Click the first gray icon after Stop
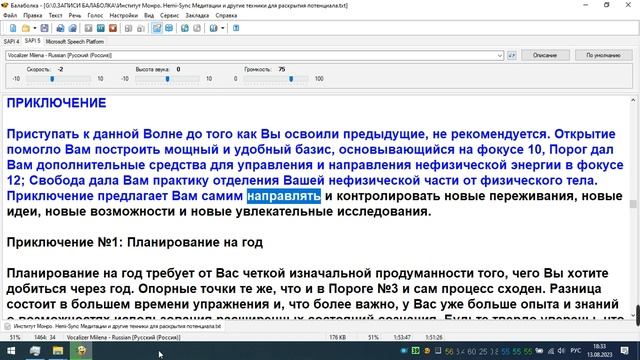Screen dimensions: 640x360 (x=129, y=28)
